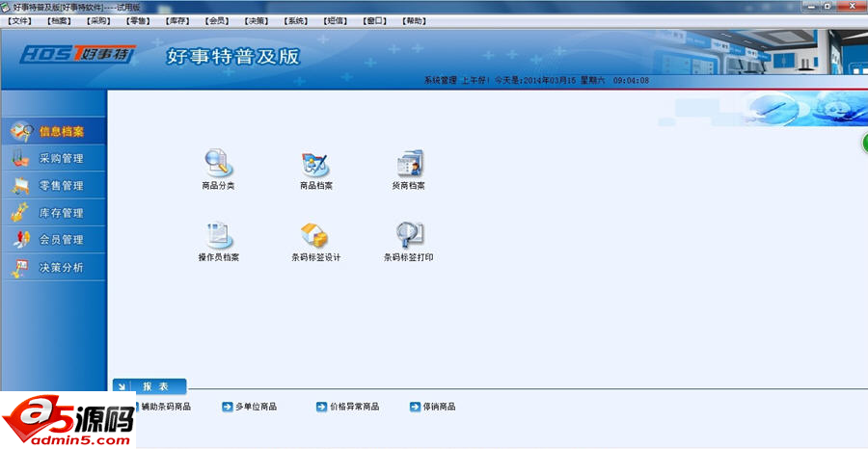This screenshot has height=449, width=868.
Task: Select 信息档案 in the left sidebar
Action: pos(53,132)
